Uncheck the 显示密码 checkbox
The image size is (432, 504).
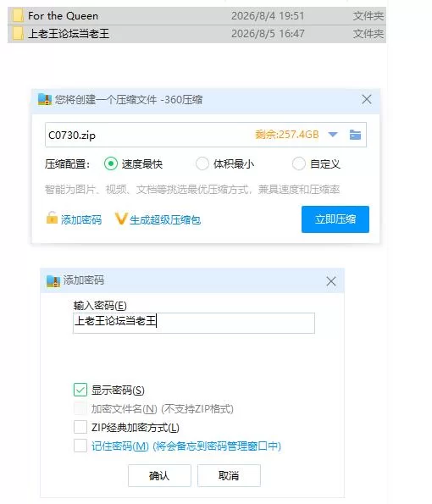point(80,390)
